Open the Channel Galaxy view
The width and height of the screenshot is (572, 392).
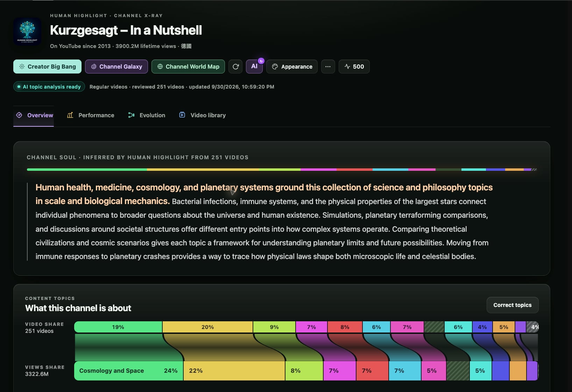[116, 66]
